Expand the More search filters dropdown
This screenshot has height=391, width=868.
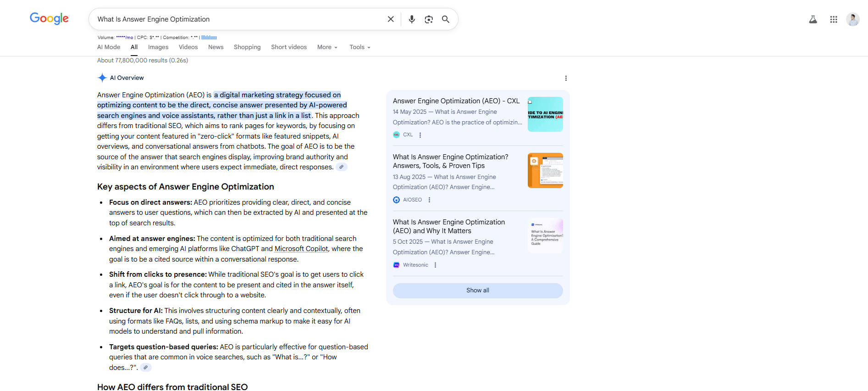pyautogui.click(x=327, y=47)
